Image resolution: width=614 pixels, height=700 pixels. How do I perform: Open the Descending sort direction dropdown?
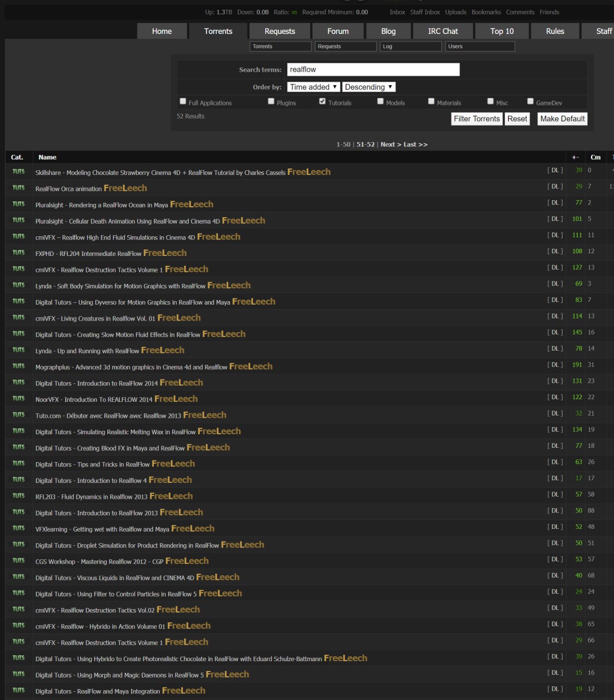coord(369,87)
